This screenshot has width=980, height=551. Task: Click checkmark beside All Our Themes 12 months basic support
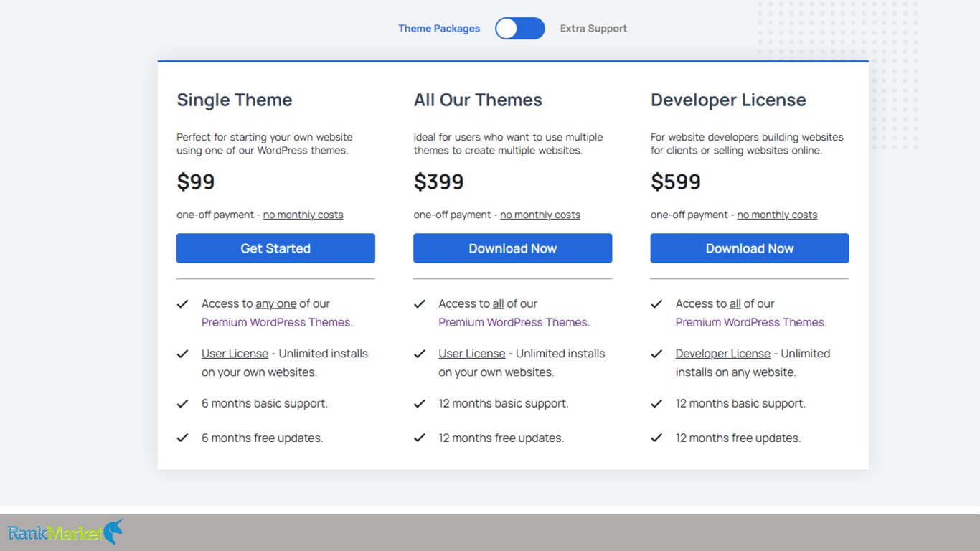click(x=420, y=403)
